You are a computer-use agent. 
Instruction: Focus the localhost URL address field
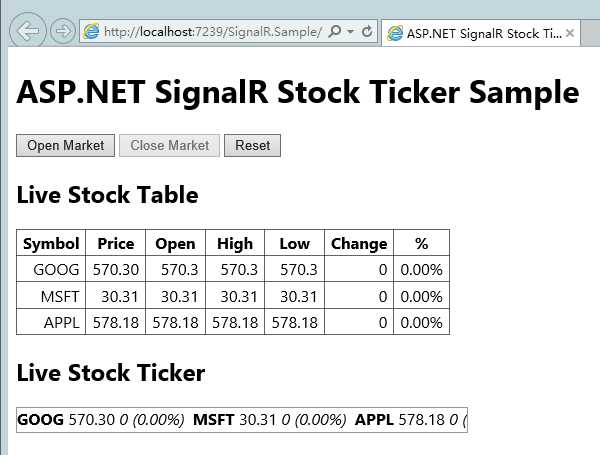212,31
